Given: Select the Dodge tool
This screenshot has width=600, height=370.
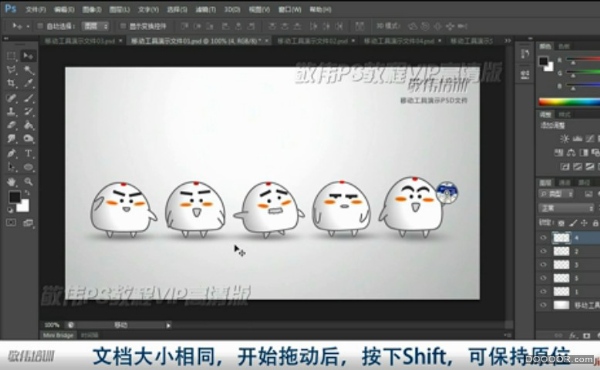Looking at the screenshot, I should pos(28,139).
